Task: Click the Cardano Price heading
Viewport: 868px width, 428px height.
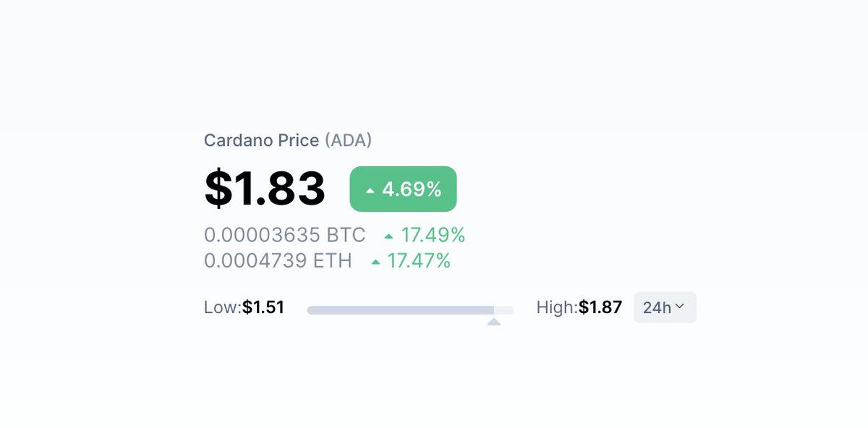Action: point(261,140)
